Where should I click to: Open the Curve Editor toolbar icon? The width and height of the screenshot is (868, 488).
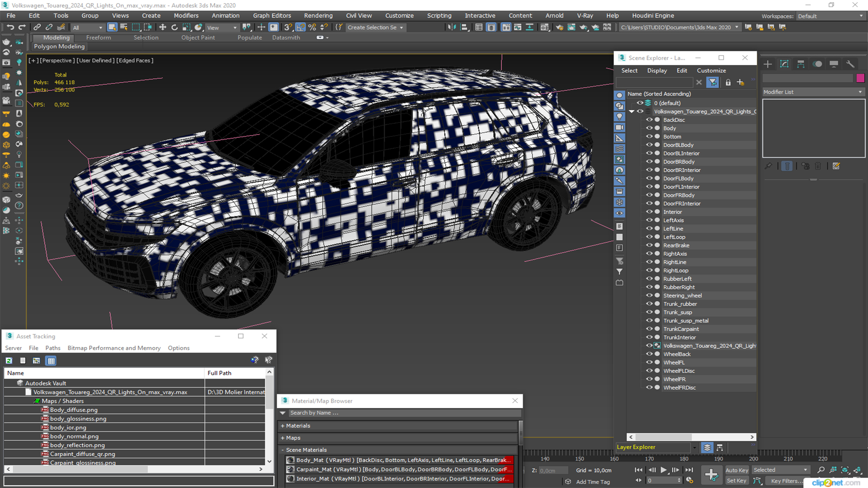click(x=518, y=28)
